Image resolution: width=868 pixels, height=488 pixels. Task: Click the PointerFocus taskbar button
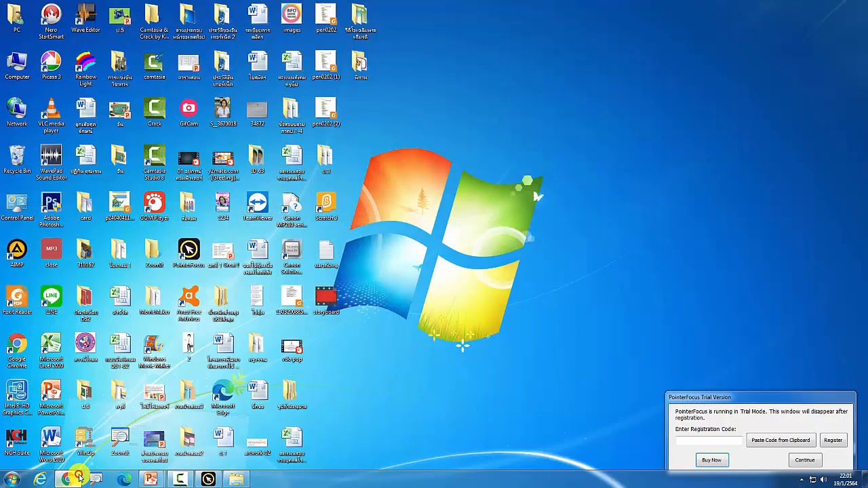[x=208, y=479]
